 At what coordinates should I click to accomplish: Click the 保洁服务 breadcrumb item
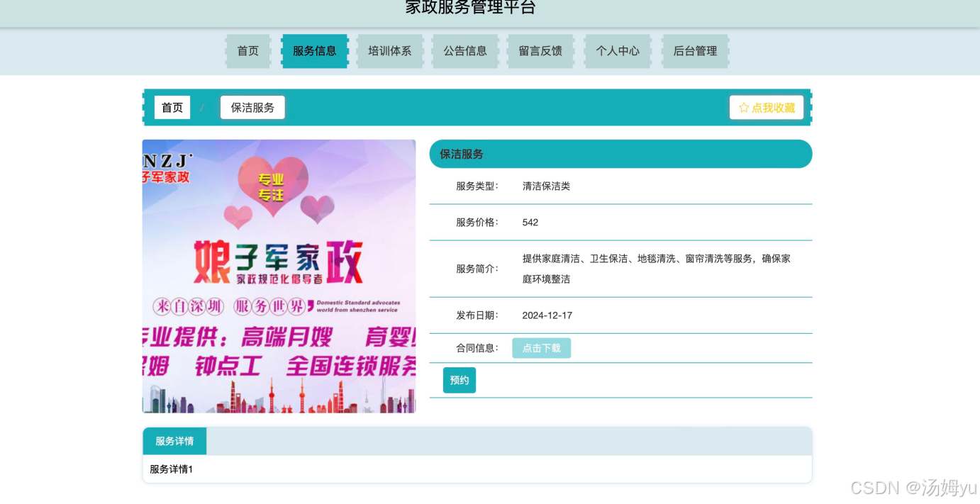pyautogui.click(x=252, y=108)
